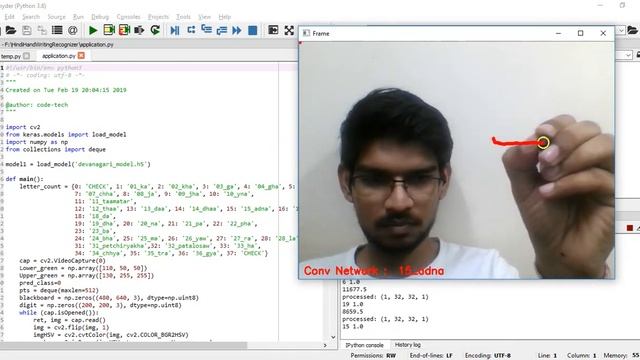Stop the console kernel red square icon
Screen dimensions: 640x360
point(630,228)
